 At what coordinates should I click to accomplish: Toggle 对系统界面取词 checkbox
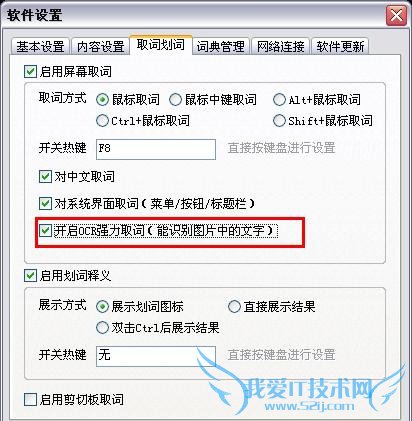point(45,203)
